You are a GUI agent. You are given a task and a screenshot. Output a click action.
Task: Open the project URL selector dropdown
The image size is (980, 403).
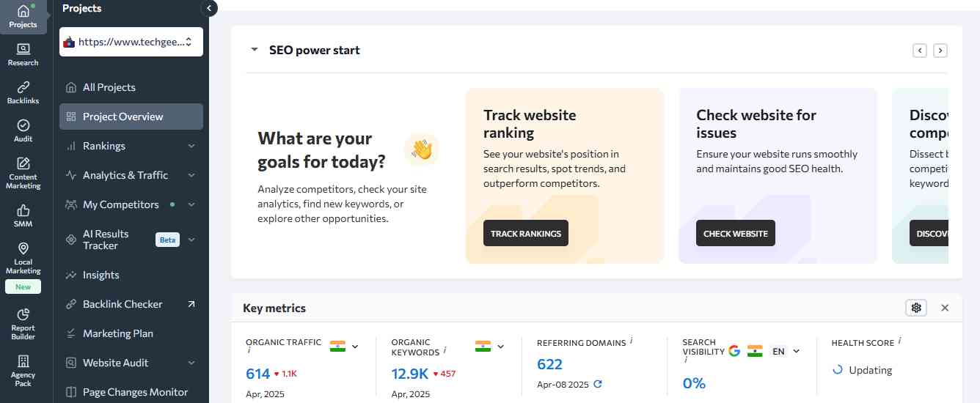(131, 42)
